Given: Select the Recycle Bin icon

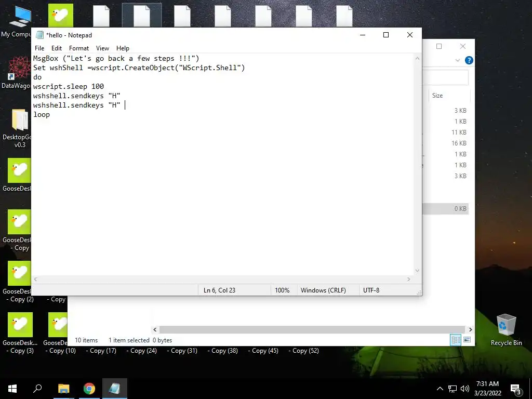Looking at the screenshot, I should click(x=506, y=330).
